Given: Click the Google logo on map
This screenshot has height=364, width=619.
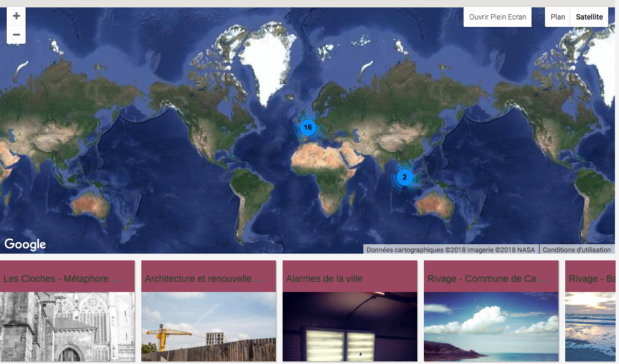Looking at the screenshot, I should click(x=25, y=244).
